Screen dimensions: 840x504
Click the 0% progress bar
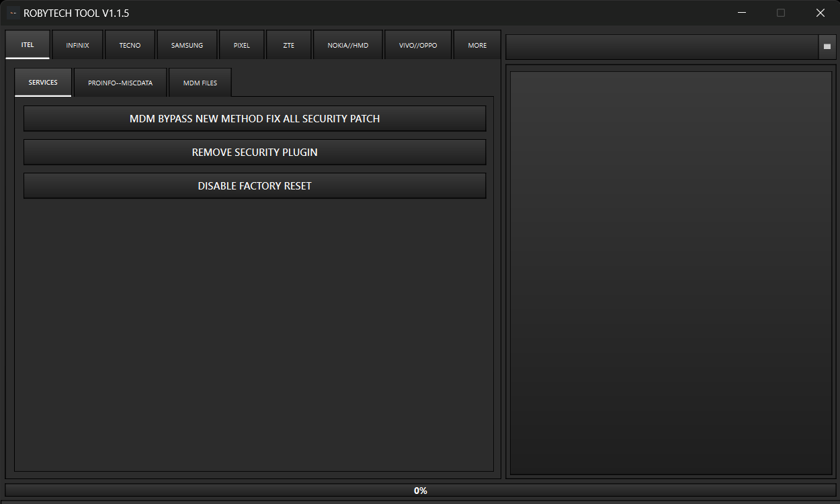click(420, 491)
